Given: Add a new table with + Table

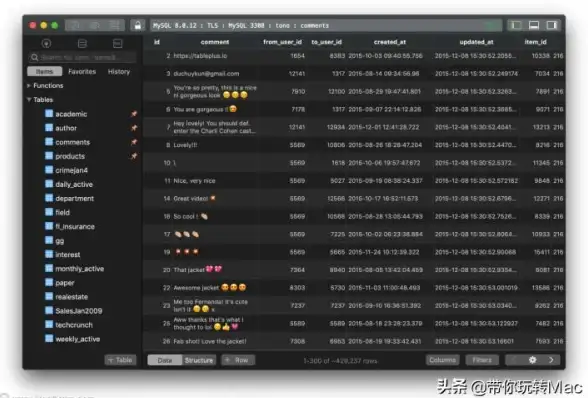Looking at the screenshot, I should coord(120,360).
